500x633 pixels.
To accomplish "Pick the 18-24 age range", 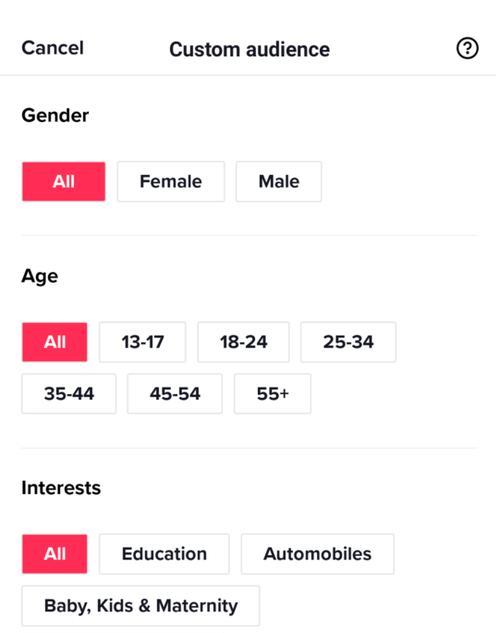I will tap(243, 342).
